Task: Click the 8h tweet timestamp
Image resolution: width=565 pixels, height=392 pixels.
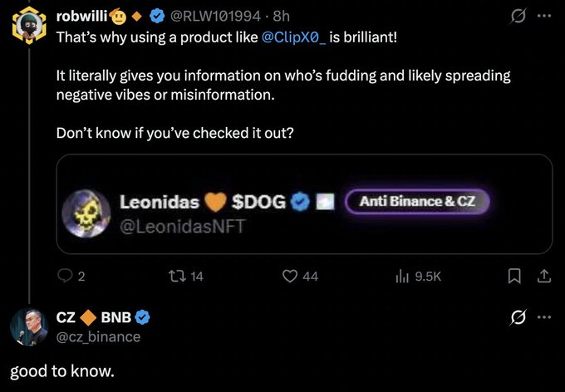Action: [x=279, y=17]
